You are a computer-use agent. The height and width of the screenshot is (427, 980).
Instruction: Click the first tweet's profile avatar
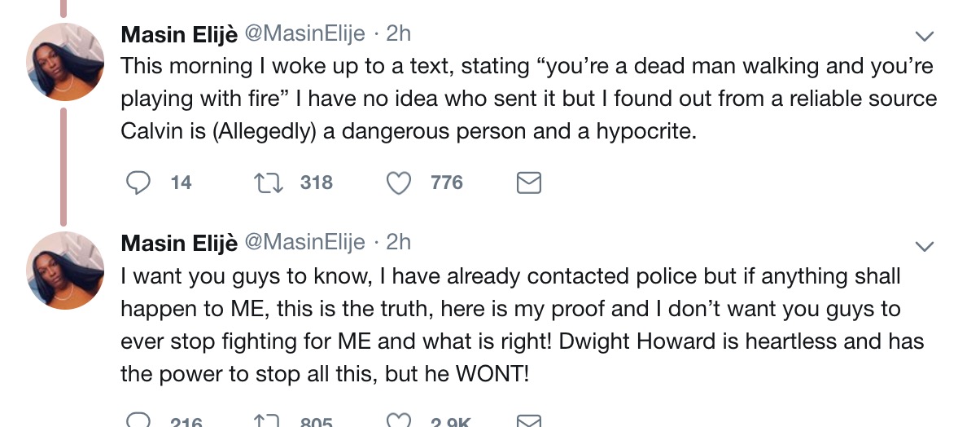[x=64, y=63]
